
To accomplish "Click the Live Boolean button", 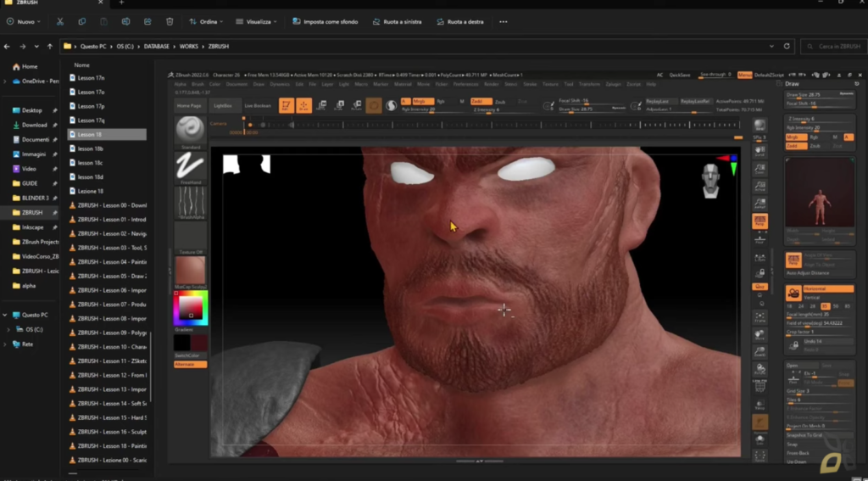I will pos(258,105).
